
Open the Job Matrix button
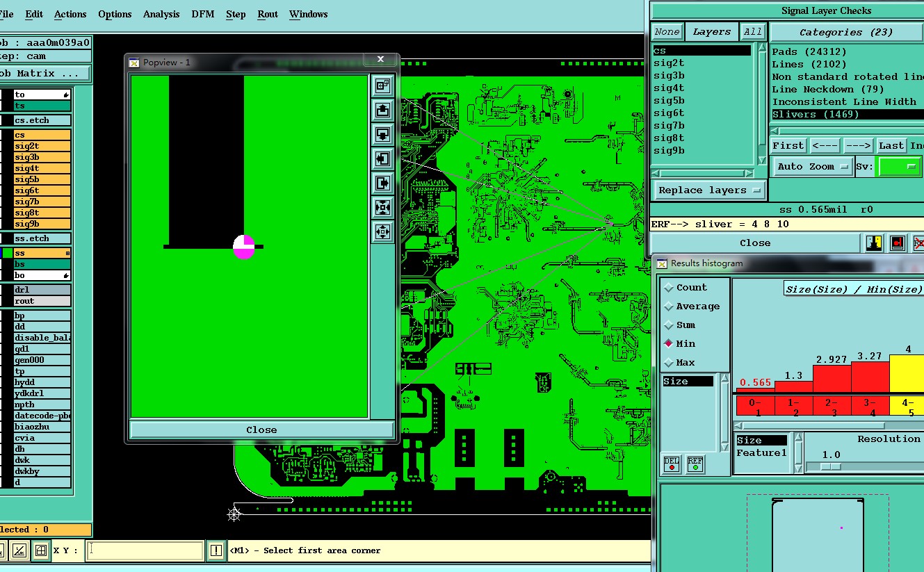click(44, 74)
